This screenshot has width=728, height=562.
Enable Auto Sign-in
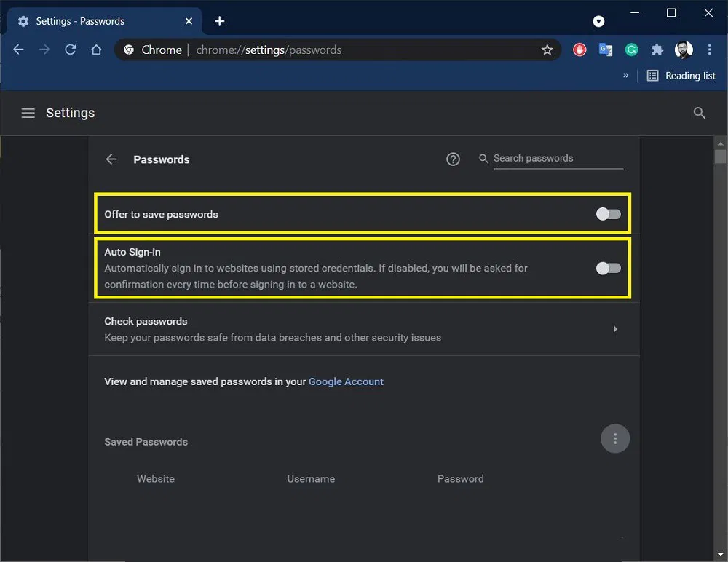pos(608,268)
